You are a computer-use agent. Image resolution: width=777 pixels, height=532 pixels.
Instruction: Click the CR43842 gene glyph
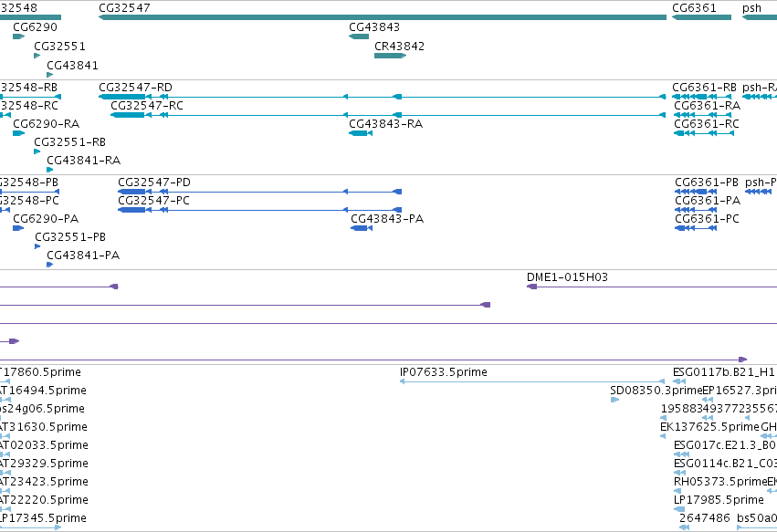[x=390, y=56]
